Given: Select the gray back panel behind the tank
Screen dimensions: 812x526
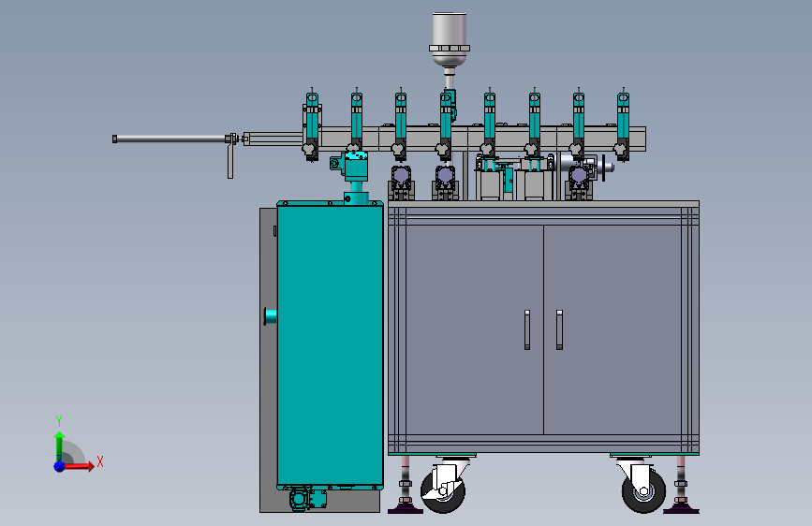Looking at the screenshot, I should tap(268, 360).
